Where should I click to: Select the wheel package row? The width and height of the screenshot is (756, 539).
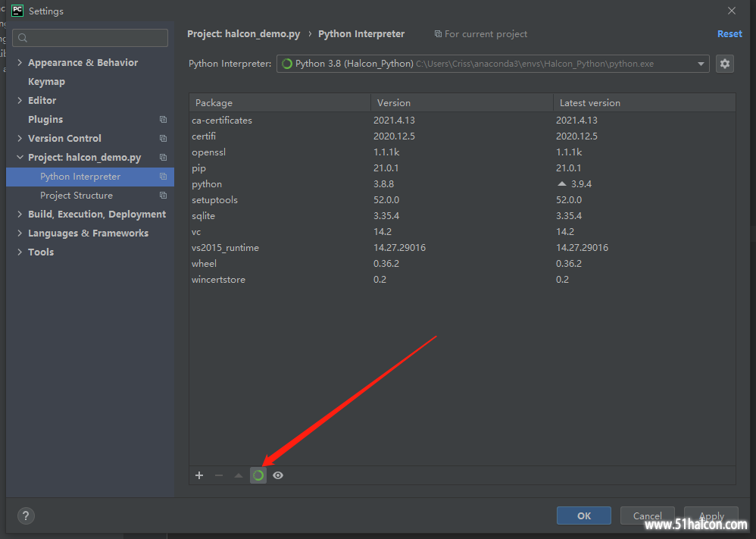462,264
